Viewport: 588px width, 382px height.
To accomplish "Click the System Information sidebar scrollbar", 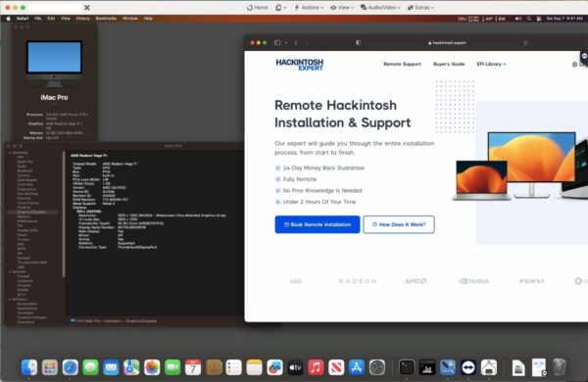I will (x=64, y=214).
